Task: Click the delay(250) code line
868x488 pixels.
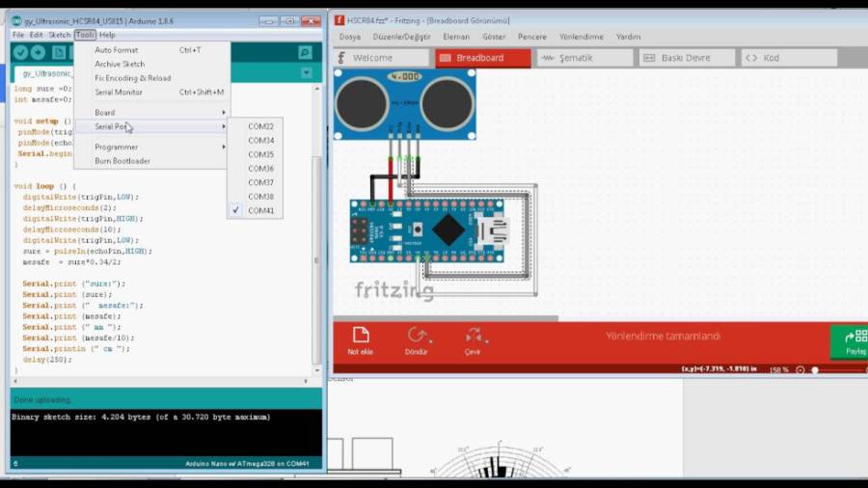Action: coord(47,360)
